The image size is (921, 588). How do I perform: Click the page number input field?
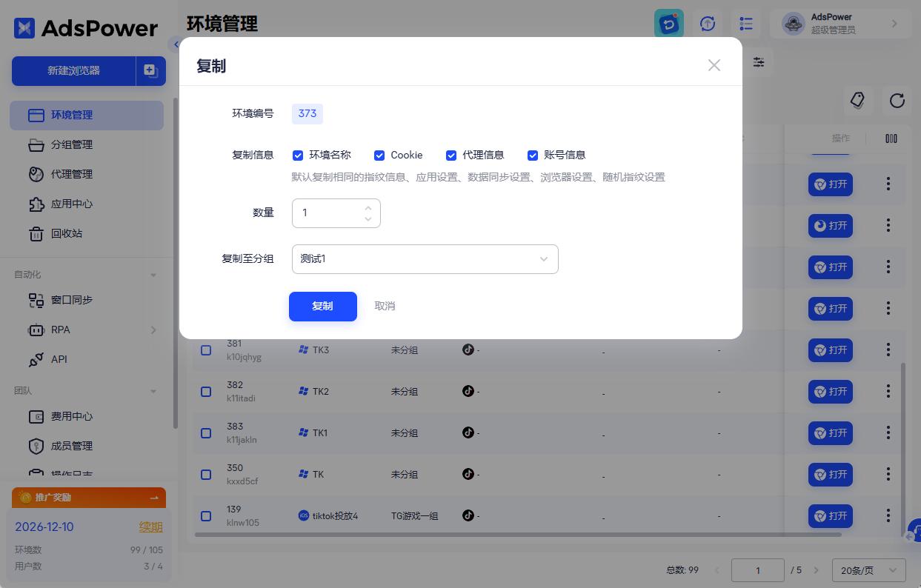click(758, 570)
